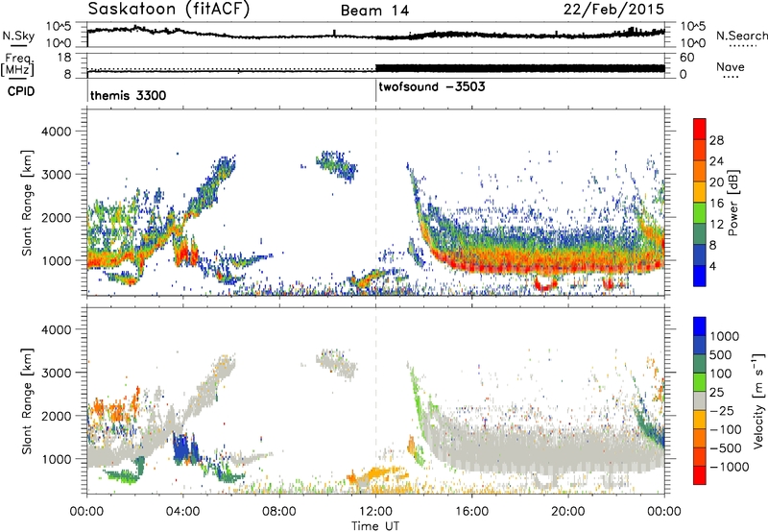Click the N.Search legend label
The image size is (768, 532).
pos(741,36)
